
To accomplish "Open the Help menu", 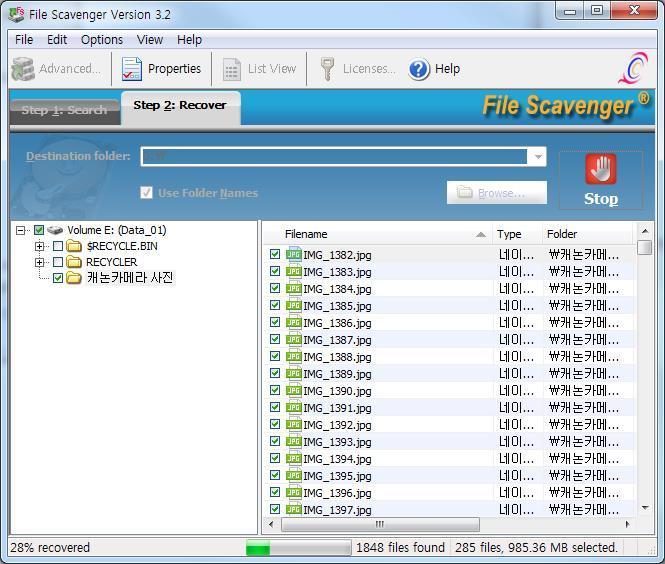I will (189, 40).
